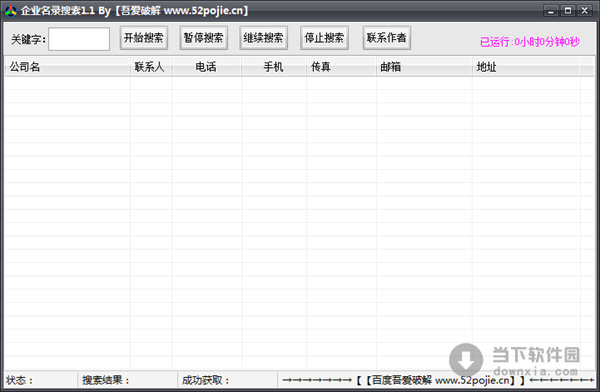Viewport: 600px width, 392px height.
Task: Click the 搜索结果 status bar entry
Action: (x=128, y=380)
